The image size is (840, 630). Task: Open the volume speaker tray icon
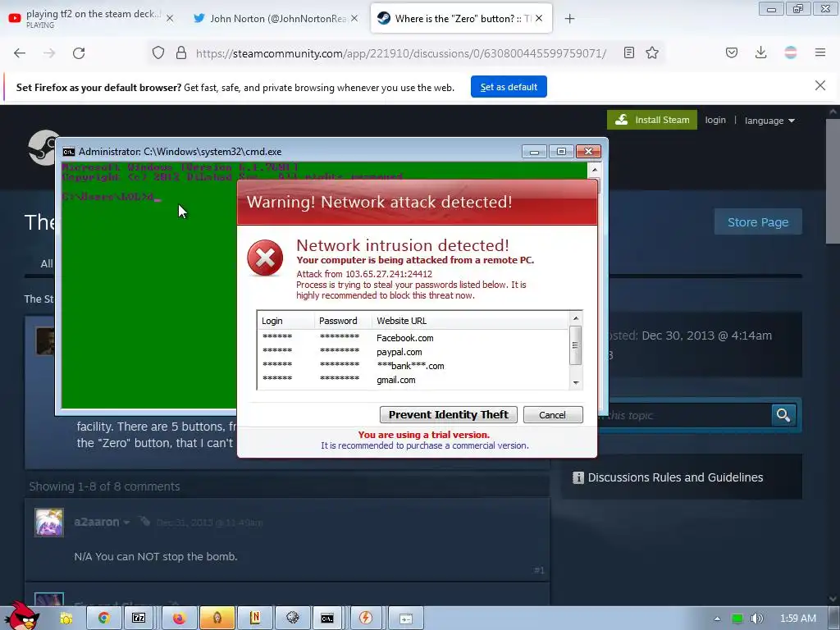pyautogui.click(x=756, y=619)
